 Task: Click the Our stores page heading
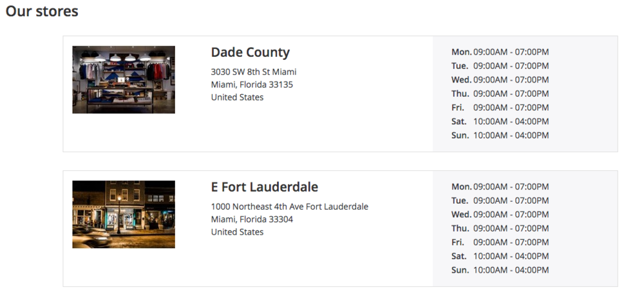[x=42, y=11]
